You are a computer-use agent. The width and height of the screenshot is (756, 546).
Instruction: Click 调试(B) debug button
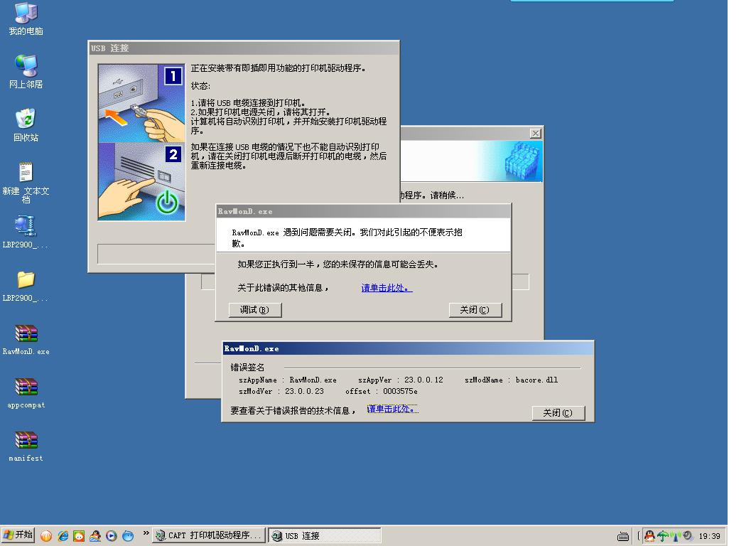point(255,310)
